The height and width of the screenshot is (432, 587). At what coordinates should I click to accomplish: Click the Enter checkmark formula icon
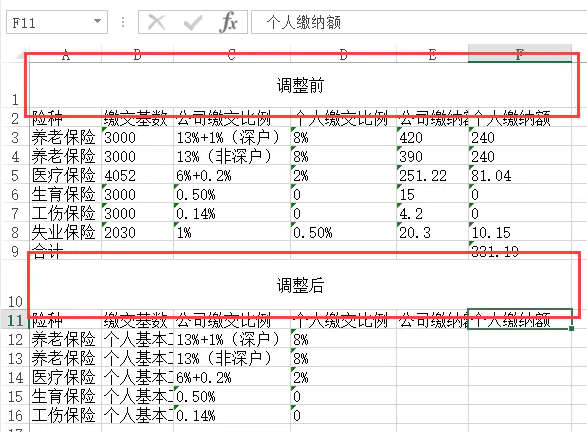point(193,22)
